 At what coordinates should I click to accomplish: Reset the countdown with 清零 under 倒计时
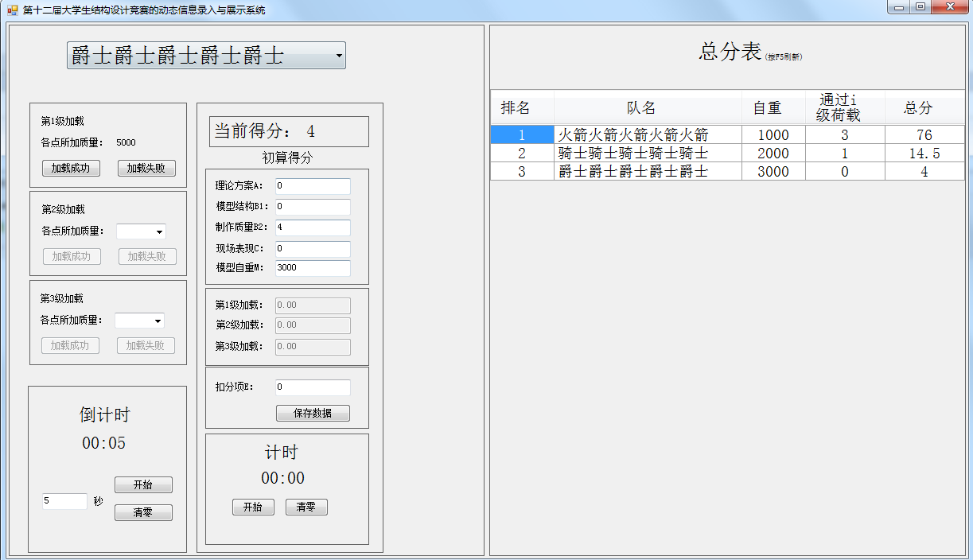coord(143,513)
